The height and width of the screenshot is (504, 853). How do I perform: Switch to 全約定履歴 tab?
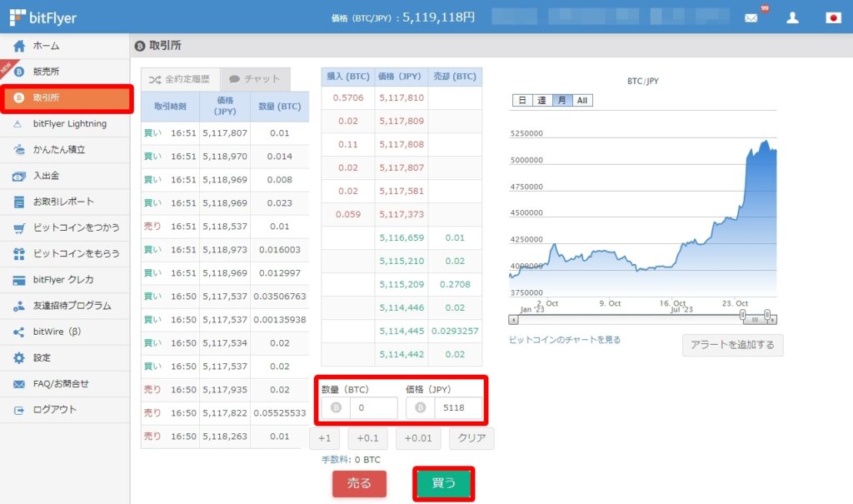tap(181, 79)
